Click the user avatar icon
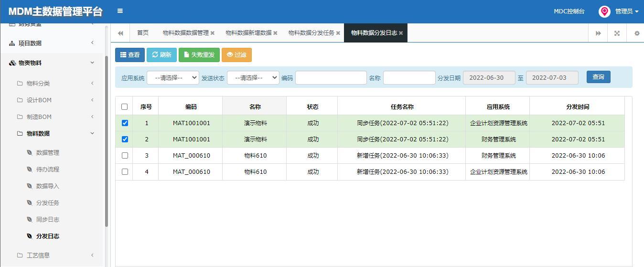Viewport: 644px width, 267px height. [604, 11]
